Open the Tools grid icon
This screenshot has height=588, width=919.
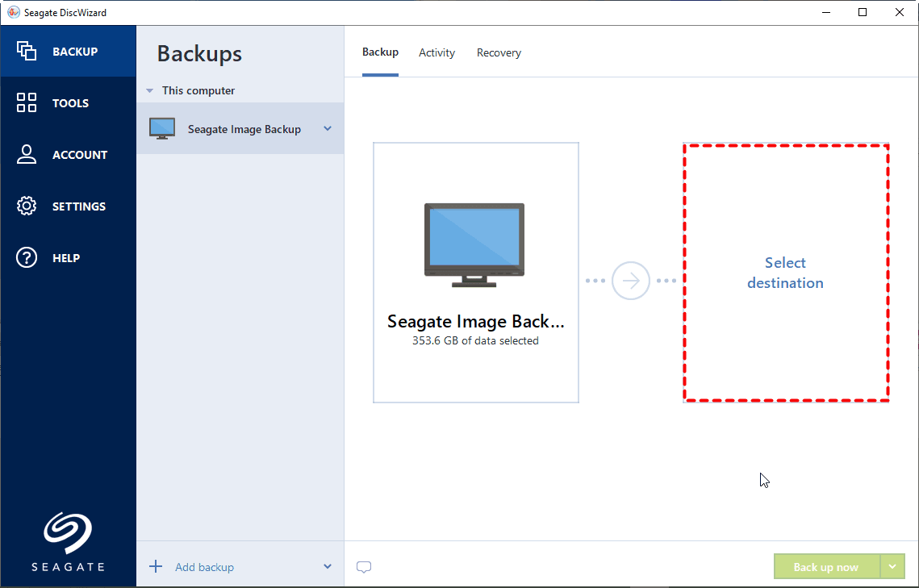click(x=27, y=103)
